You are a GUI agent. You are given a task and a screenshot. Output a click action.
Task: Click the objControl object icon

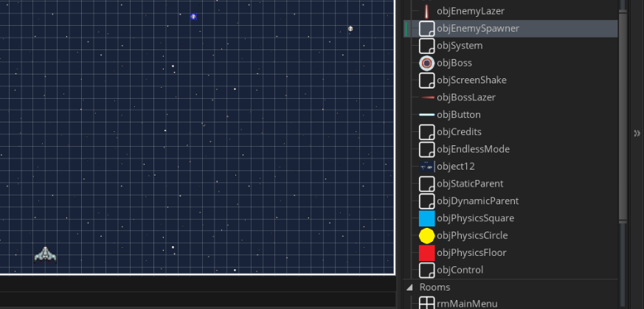click(x=426, y=270)
